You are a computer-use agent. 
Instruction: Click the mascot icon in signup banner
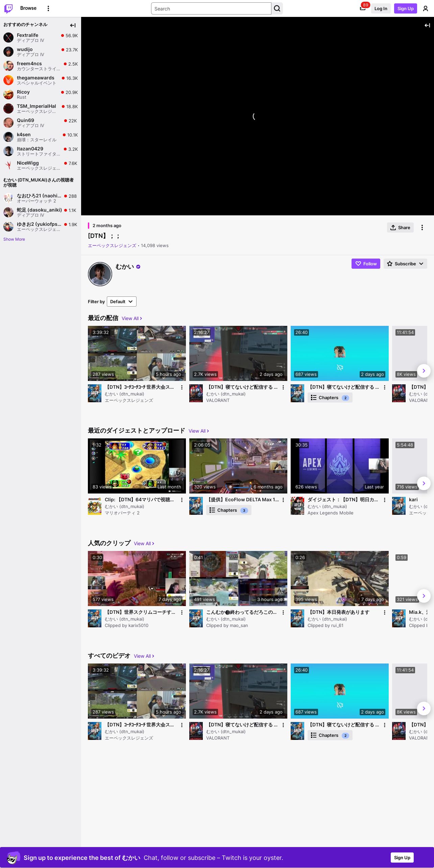pos(13,858)
